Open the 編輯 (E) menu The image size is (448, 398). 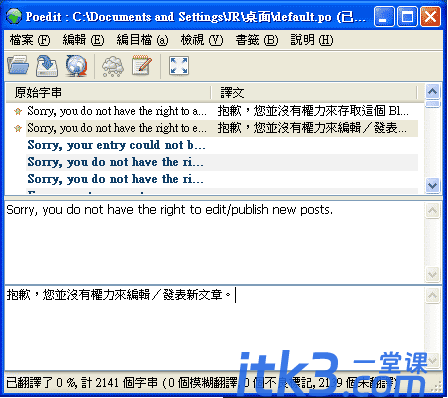83,40
